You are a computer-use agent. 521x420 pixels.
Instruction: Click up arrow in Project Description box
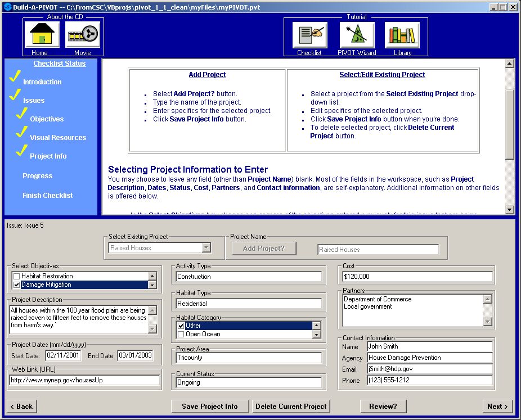(x=152, y=310)
